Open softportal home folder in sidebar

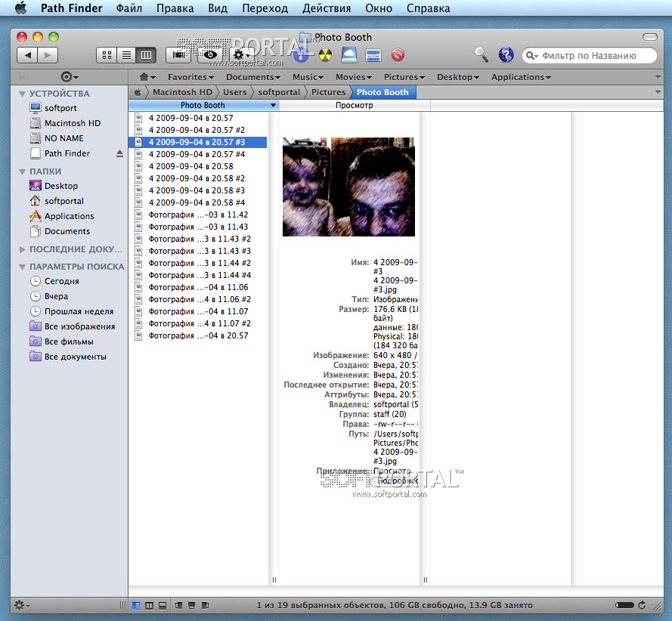point(63,201)
